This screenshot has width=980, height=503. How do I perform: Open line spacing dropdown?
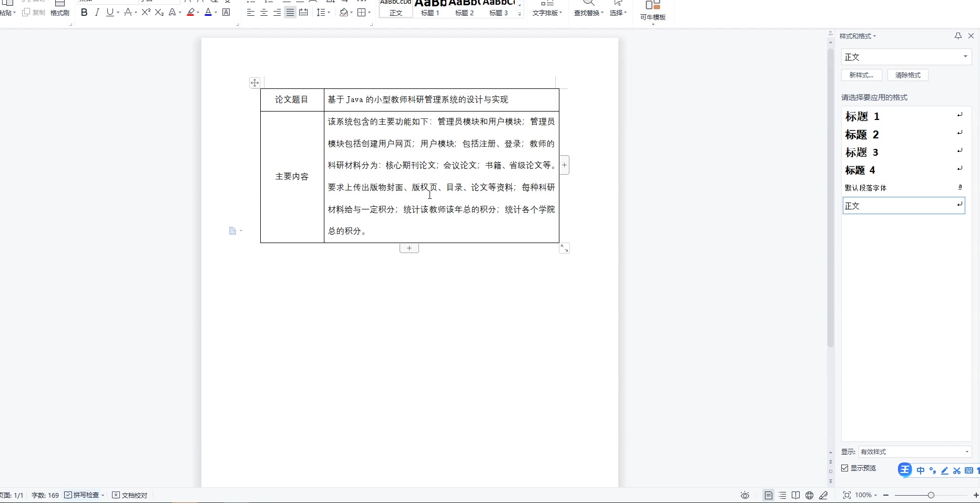tap(323, 12)
